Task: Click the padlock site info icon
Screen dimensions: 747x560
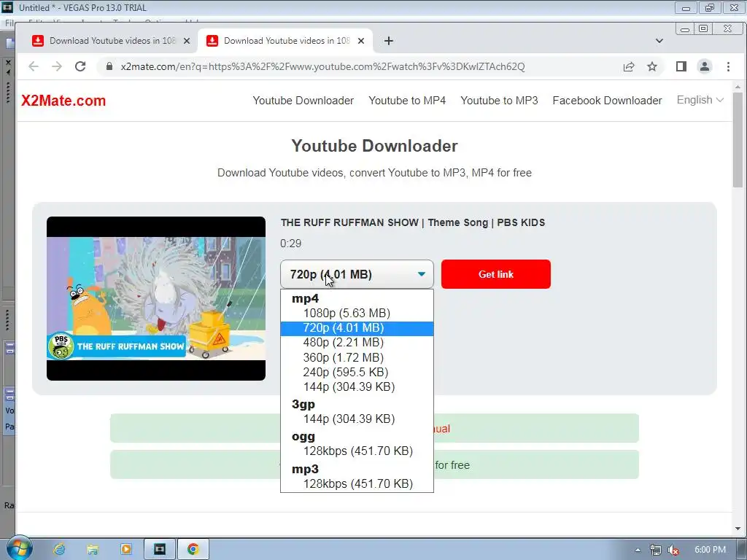Action: tap(109, 66)
